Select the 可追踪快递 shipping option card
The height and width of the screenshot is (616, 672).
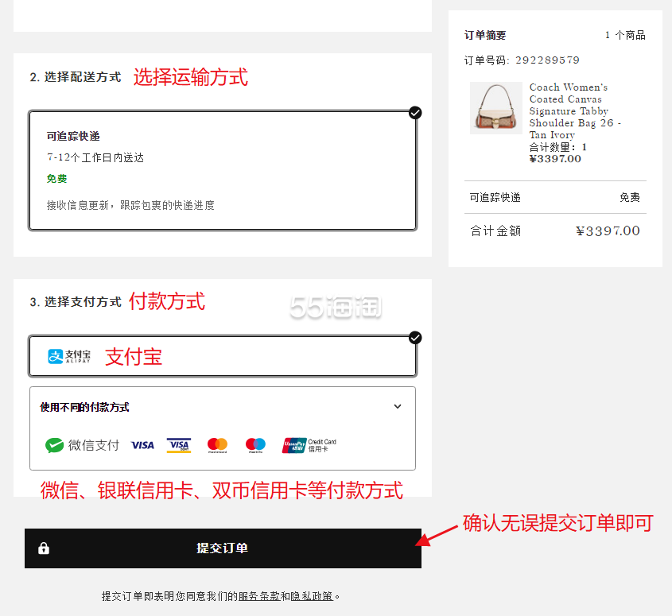point(223,170)
